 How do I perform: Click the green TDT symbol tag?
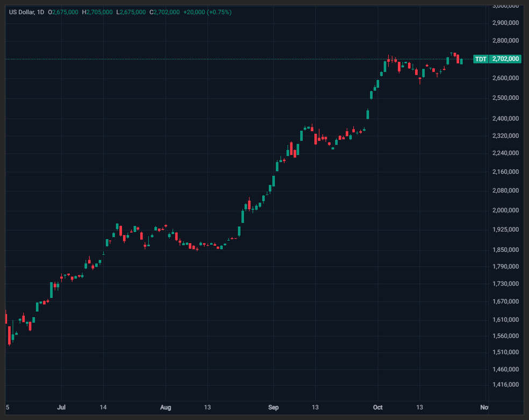[x=481, y=59]
